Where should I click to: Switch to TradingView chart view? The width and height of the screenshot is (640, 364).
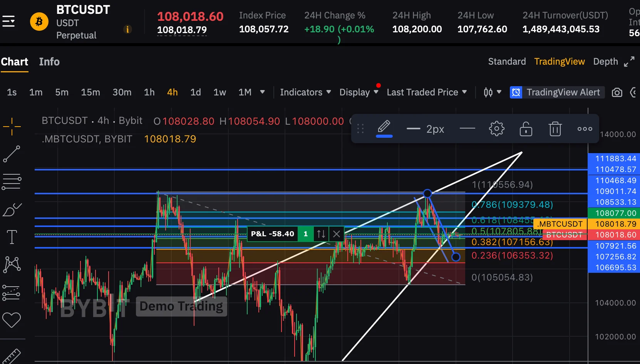[x=560, y=62]
